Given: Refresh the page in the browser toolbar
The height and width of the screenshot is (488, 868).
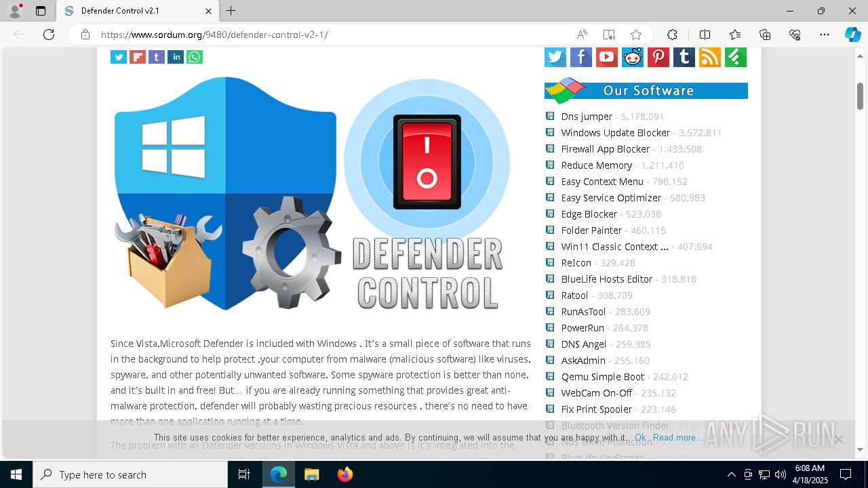Looking at the screenshot, I should 49,35.
